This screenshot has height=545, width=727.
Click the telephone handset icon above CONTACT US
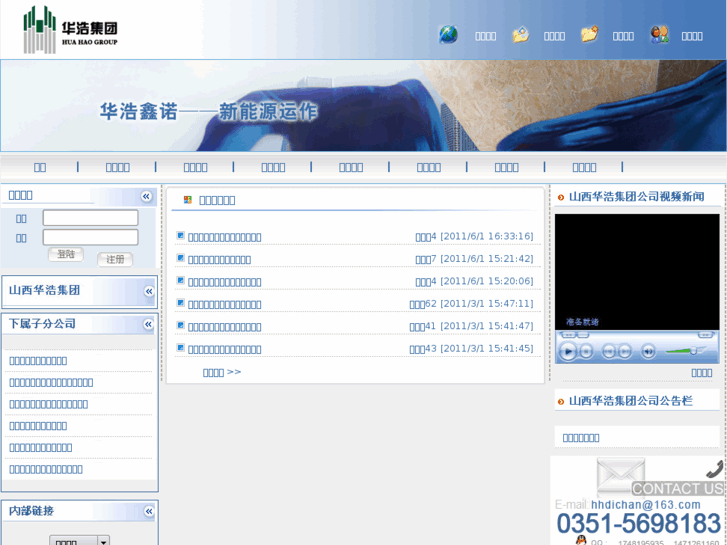714,469
